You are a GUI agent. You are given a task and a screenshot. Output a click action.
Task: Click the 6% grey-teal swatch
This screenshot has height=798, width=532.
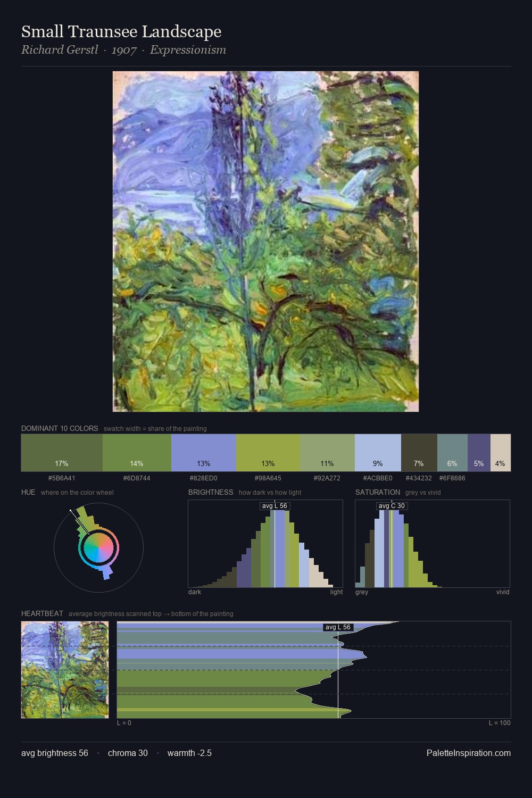(x=452, y=453)
